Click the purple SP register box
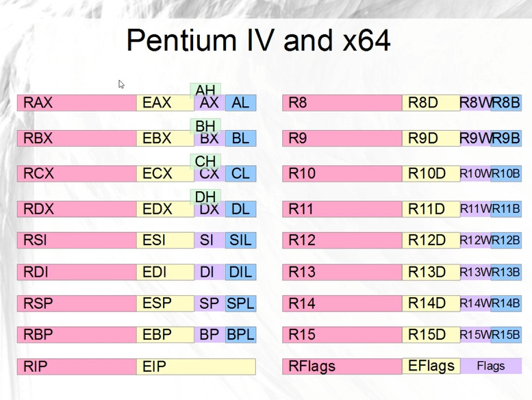Image resolution: width=532 pixels, height=400 pixels. [209, 303]
